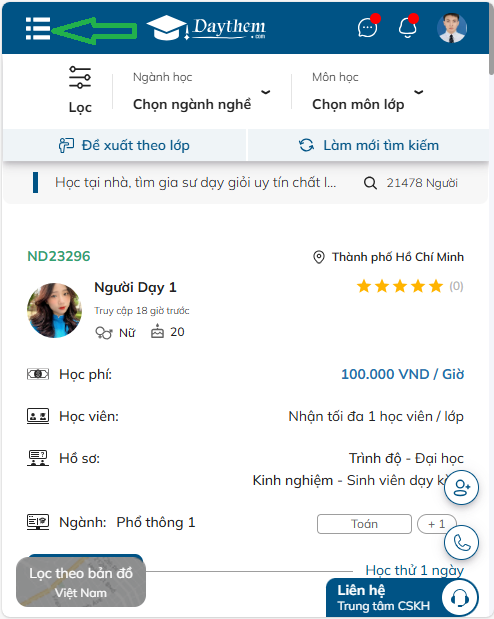Click the headset support icon

pos(460,598)
